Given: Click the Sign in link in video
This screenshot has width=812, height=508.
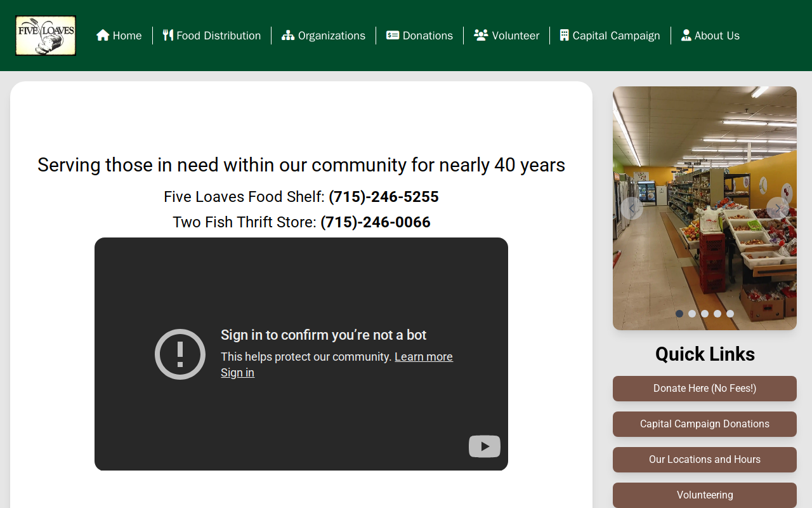Looking at the screenshot, I should (x=237, y=373).
